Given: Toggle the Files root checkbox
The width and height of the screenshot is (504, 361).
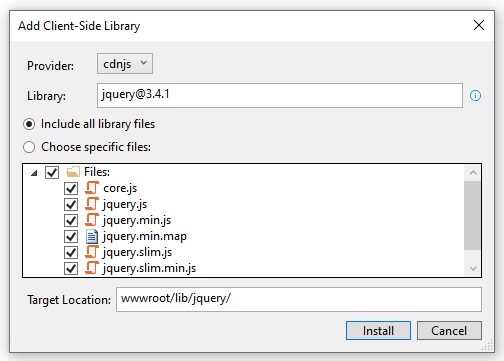Looking at the screenshot, I should click(52, 172).
